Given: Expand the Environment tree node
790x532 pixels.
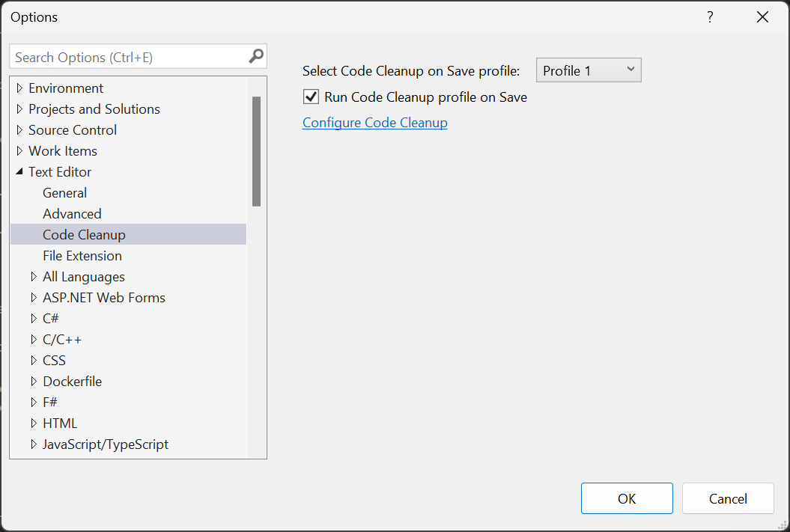Looking at the screenshot, I should coord(19,88).
